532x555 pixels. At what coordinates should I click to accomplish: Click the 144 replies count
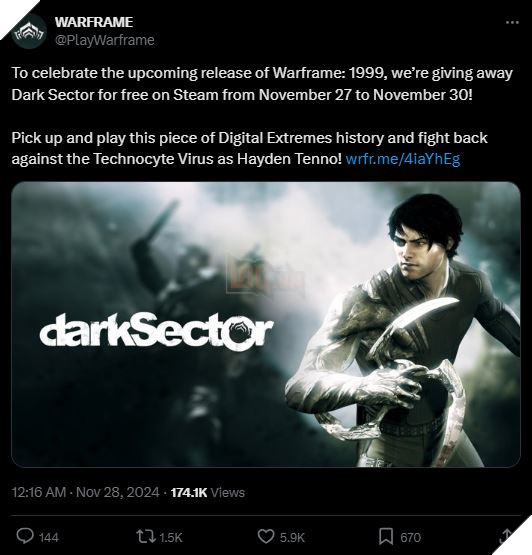(x=48, y=537)
